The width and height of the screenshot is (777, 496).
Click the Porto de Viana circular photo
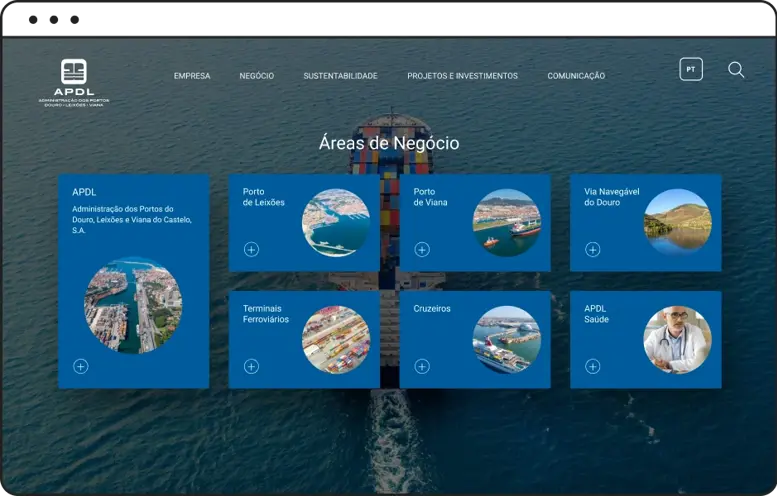[506, 222]
